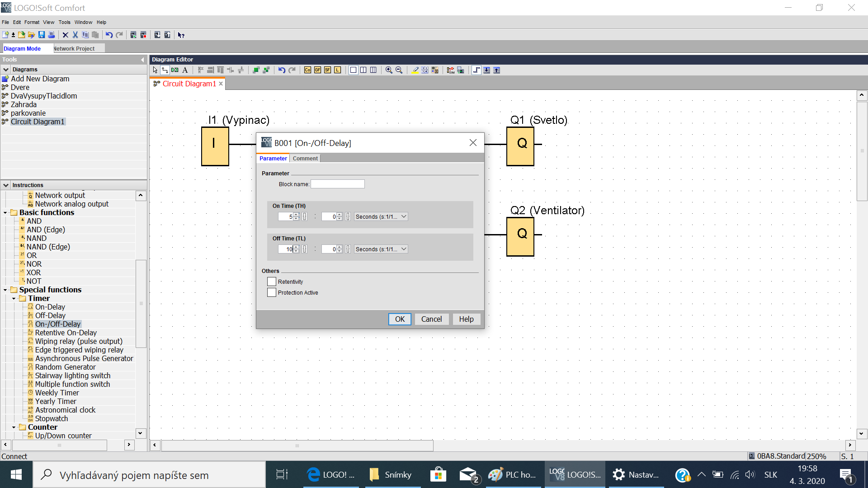This screenshot has width=868, height=488.
Task: Enable the Retentivity checkbox
Action: pos(272,282)
